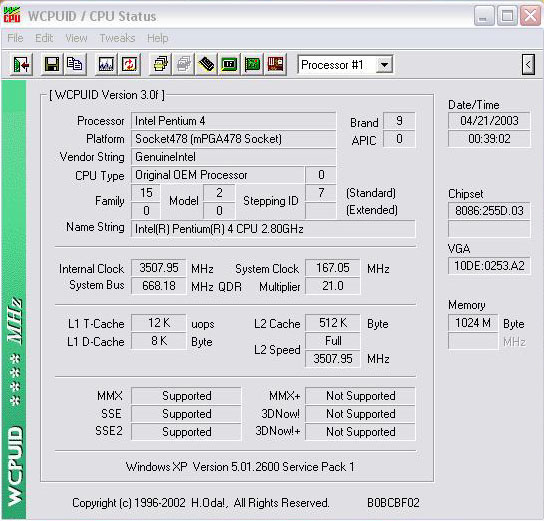
Task: Click the WCPUID Version 3.0f group label
Action: tap(107, 95)
